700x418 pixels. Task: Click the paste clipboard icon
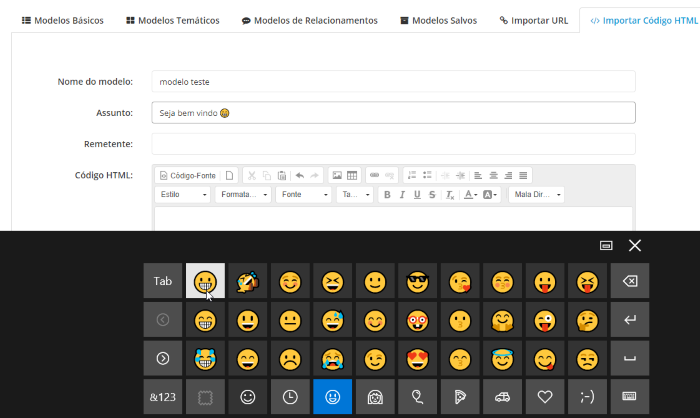pos(282,176)
